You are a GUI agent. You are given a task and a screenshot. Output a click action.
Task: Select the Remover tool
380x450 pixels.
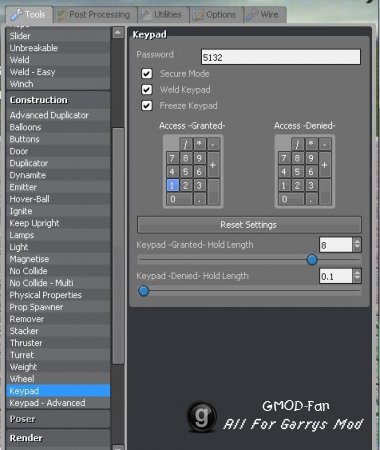point(58,319)
